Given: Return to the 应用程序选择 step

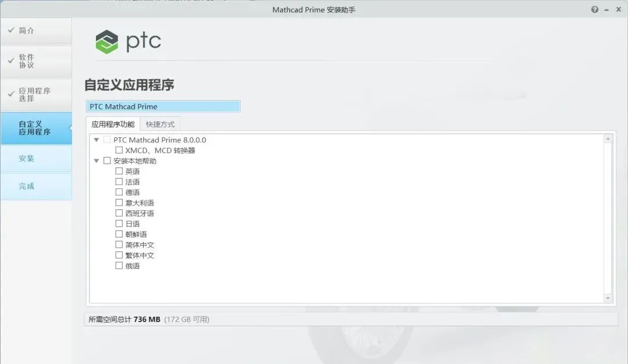Looking at the screenshot, I should click(37, 95).
